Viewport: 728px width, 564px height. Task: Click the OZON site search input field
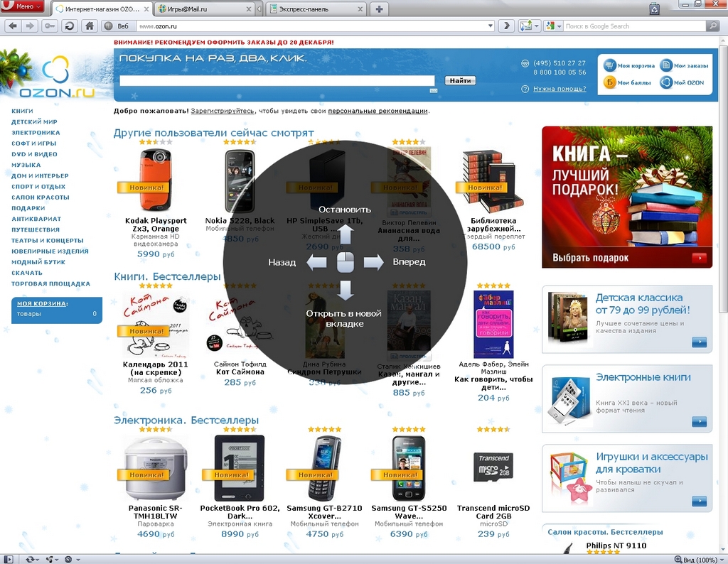coord(278,80)
